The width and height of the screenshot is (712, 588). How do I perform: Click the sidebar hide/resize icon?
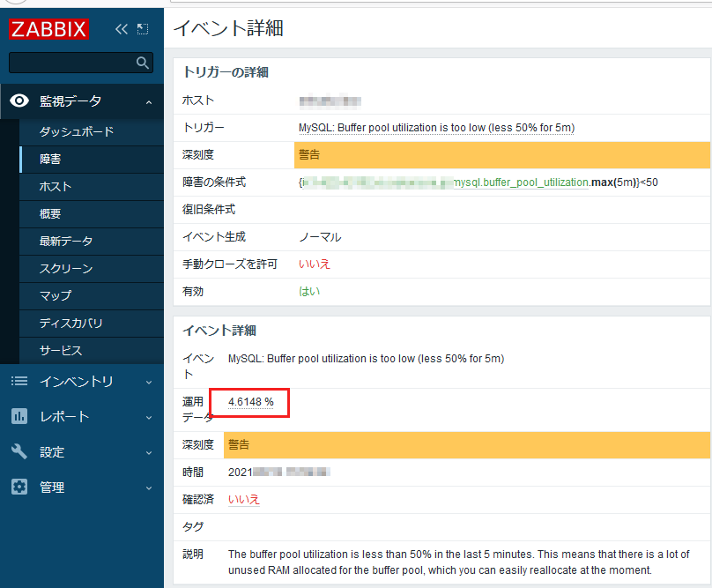click(143, 29)
